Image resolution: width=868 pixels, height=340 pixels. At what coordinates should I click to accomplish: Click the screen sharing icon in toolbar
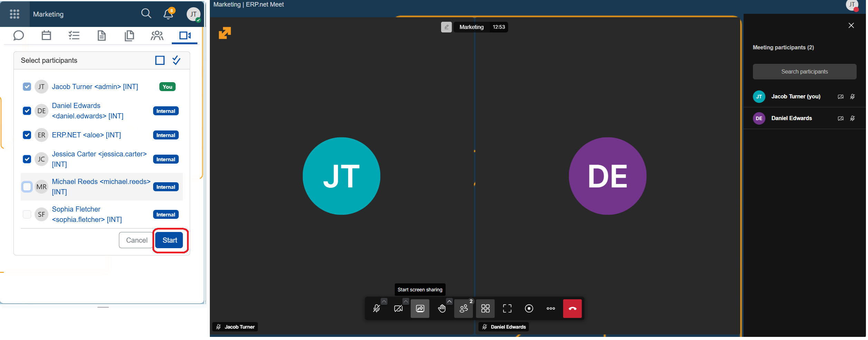pos(420,309)
